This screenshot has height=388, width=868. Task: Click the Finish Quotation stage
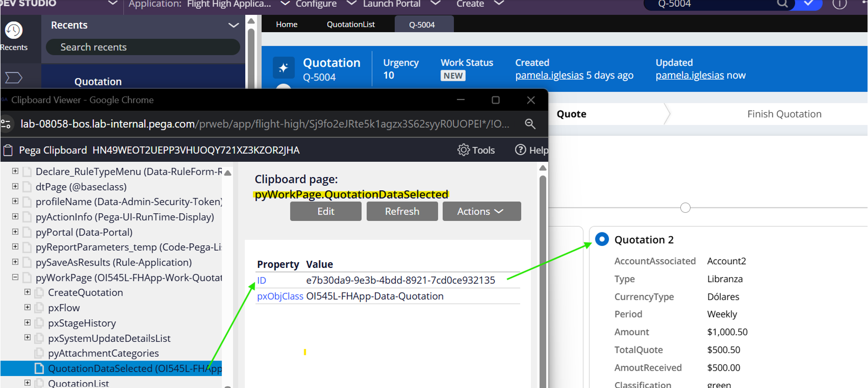pyautogui.click(x=784, y=114)
